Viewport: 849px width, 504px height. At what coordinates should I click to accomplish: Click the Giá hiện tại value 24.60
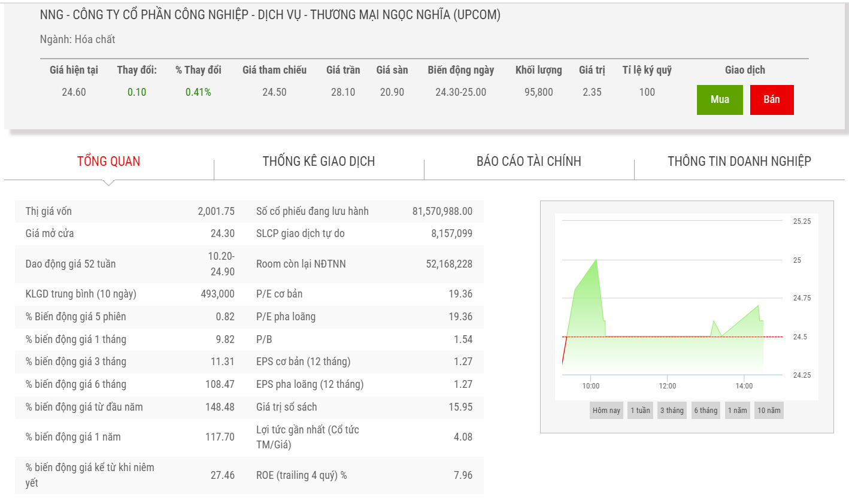point(74,92)
